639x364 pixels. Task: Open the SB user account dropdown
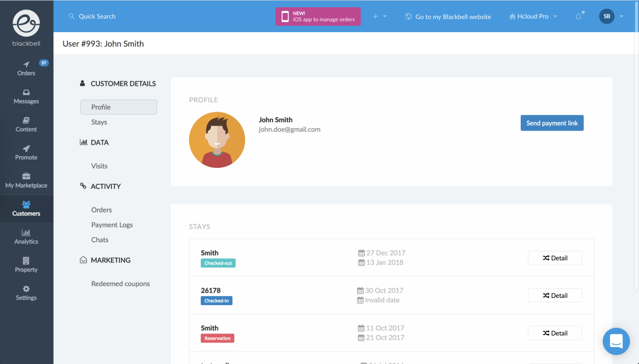(611, 16)
